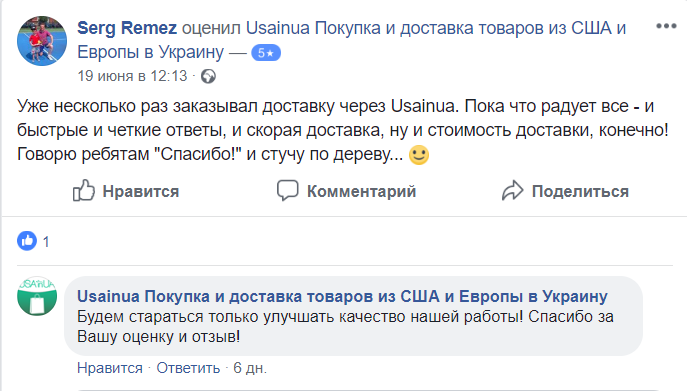Click Serg Remez profile picture
The width and height of the screenshot is (687, 391).
[x=42, y=41]
